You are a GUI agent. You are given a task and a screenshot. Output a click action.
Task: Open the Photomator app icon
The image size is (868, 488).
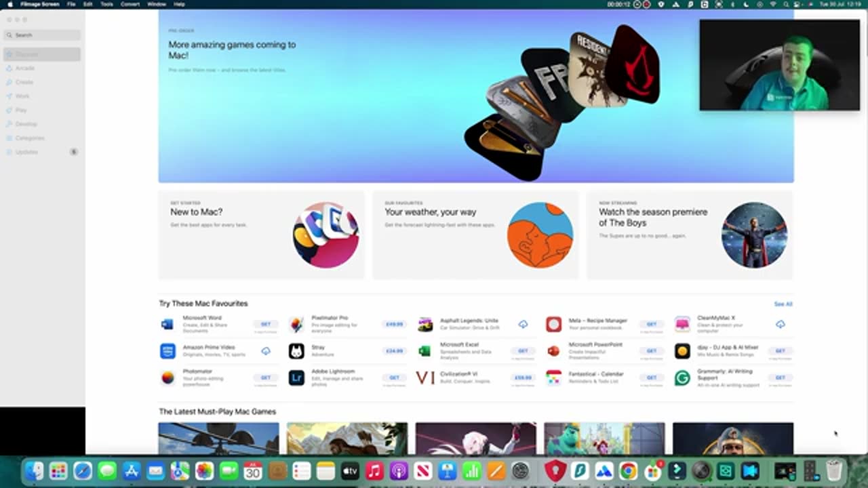point(167,378)
